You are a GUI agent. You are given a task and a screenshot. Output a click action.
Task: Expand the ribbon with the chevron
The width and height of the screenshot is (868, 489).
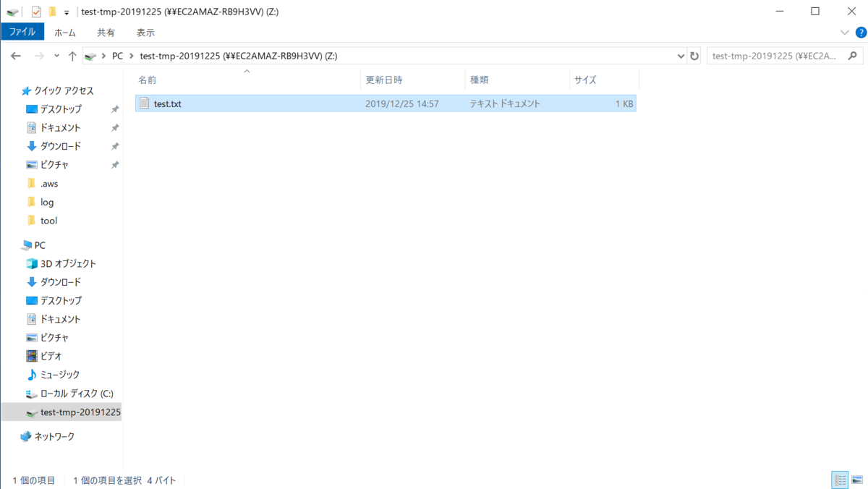pos(844,33)
